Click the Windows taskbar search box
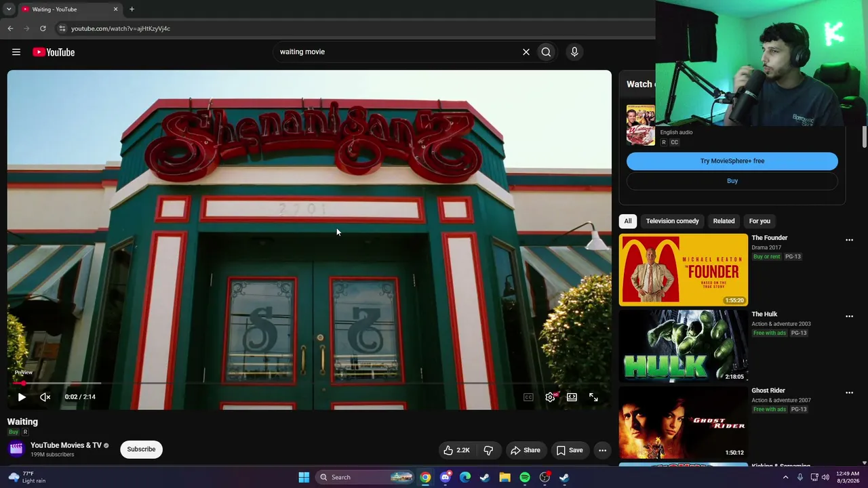Screen dimensions: 868x488 pyautogui.click(x=366, y=477)
